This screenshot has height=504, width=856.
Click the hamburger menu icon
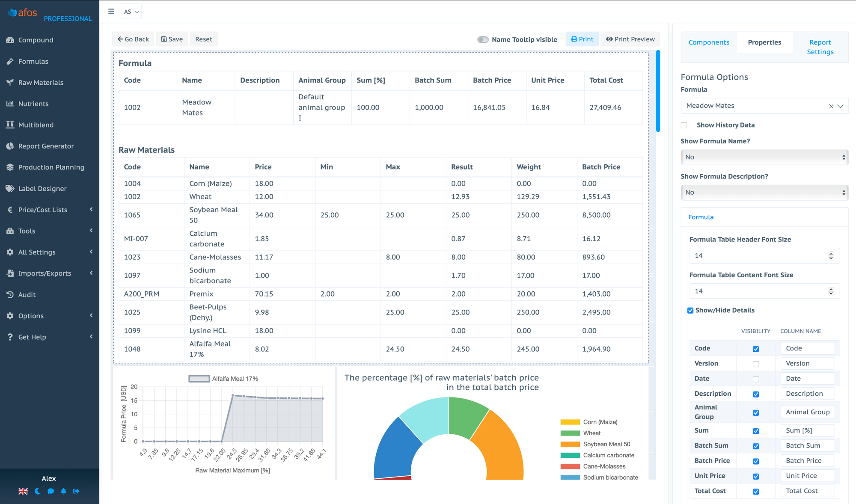[111, 12]
